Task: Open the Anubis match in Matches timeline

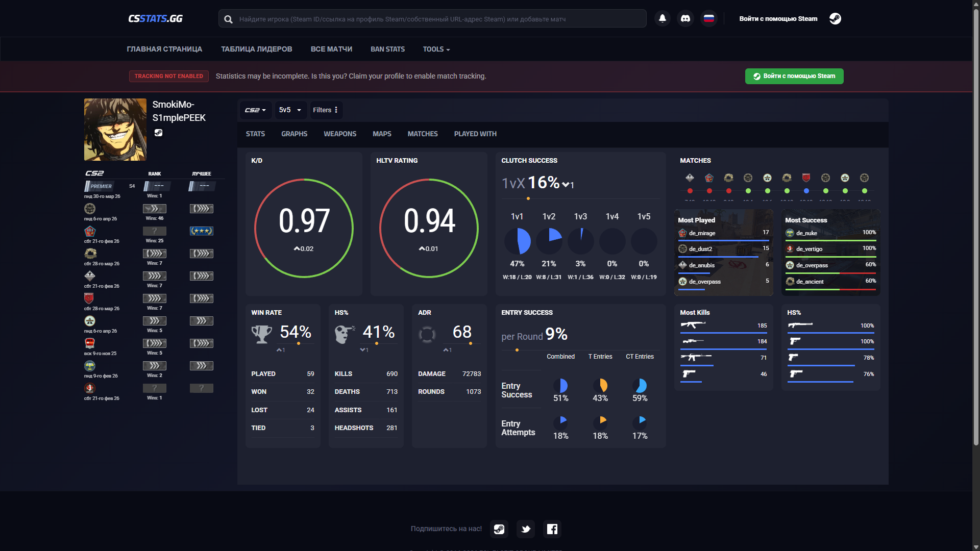Action: click(690, 178)
